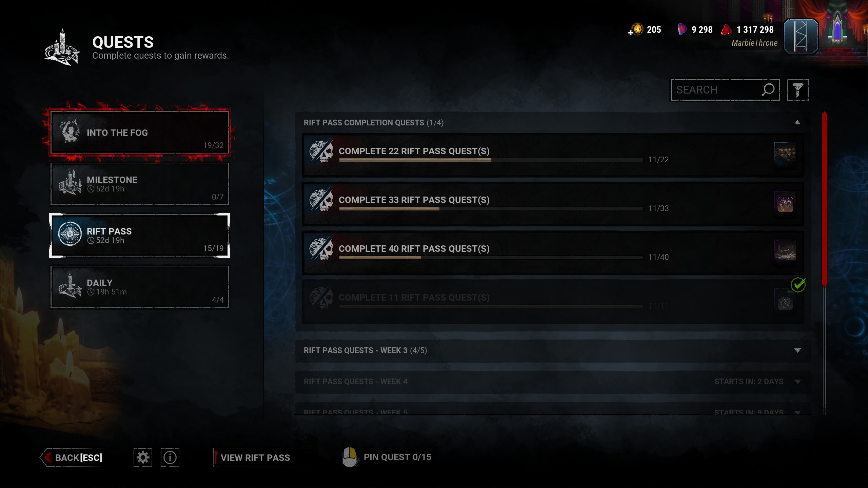Screen dimensions: 868x488
Task: Click the Back button
Action: (72, 457)
